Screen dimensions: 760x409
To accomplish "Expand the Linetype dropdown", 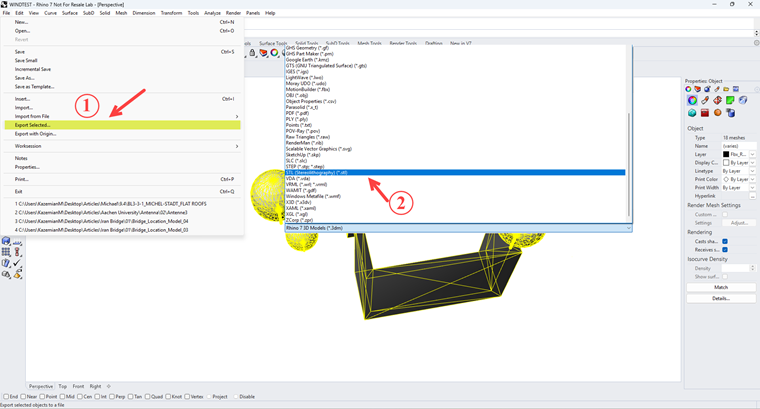I will [x=752, y=171].
